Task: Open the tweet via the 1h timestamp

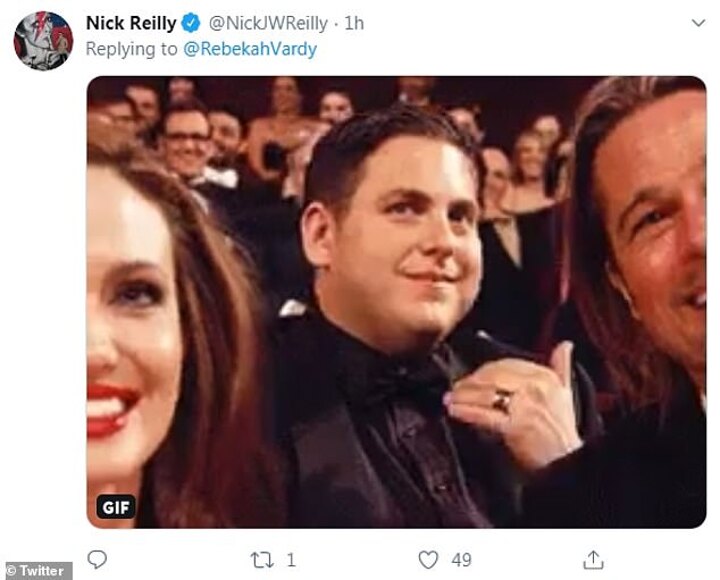Action: tap(355, 23)
